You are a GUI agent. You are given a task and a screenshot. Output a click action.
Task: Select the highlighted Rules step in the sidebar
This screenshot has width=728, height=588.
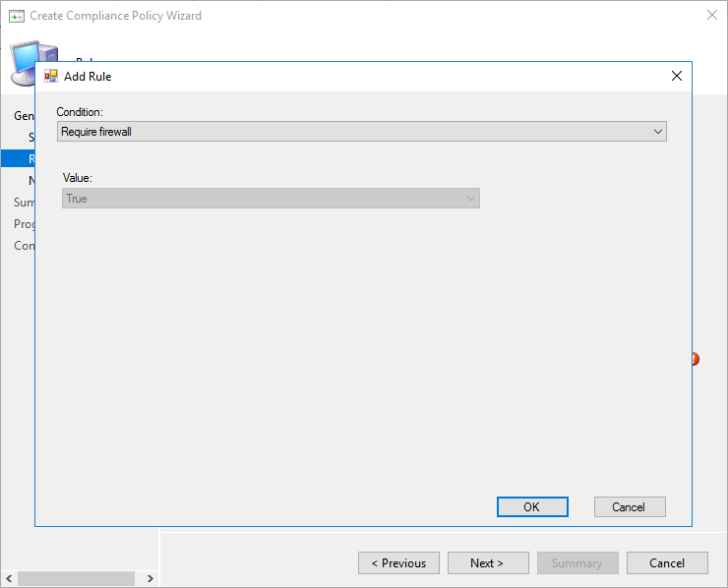[x=18, y=158]
